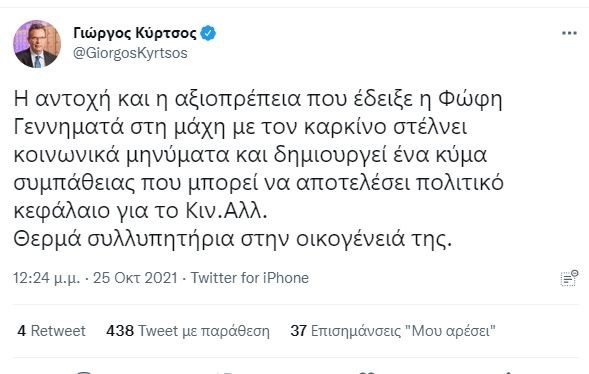View the 4 Retweet list
This screenshot has height=374, width=589.
(51, 331)
